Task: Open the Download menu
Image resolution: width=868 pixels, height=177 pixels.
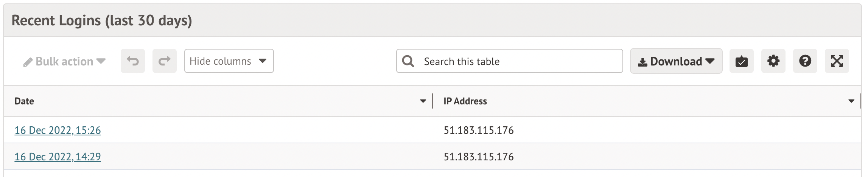Action: (x=676, y=61)
